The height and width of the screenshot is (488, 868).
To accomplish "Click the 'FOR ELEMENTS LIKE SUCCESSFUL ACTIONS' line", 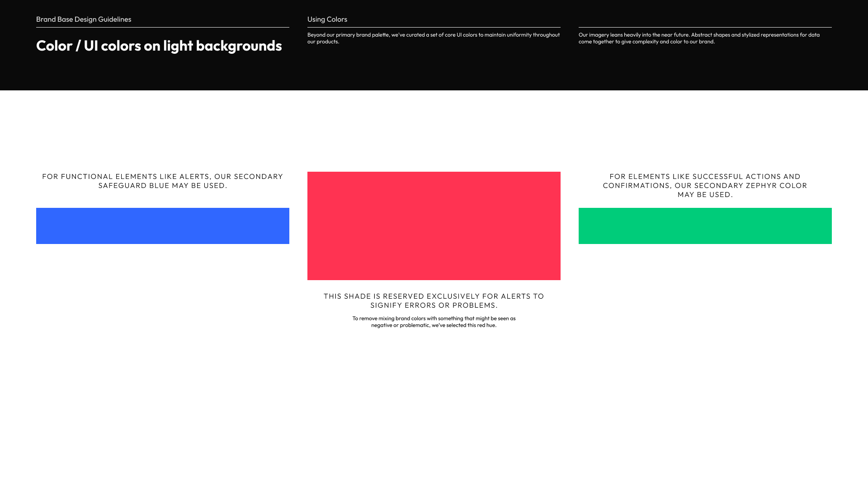I will [705, 177].
